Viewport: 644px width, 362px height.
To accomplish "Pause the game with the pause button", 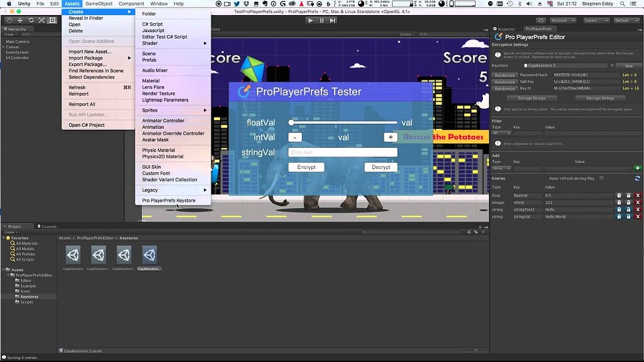I will [x=321, y=20].
